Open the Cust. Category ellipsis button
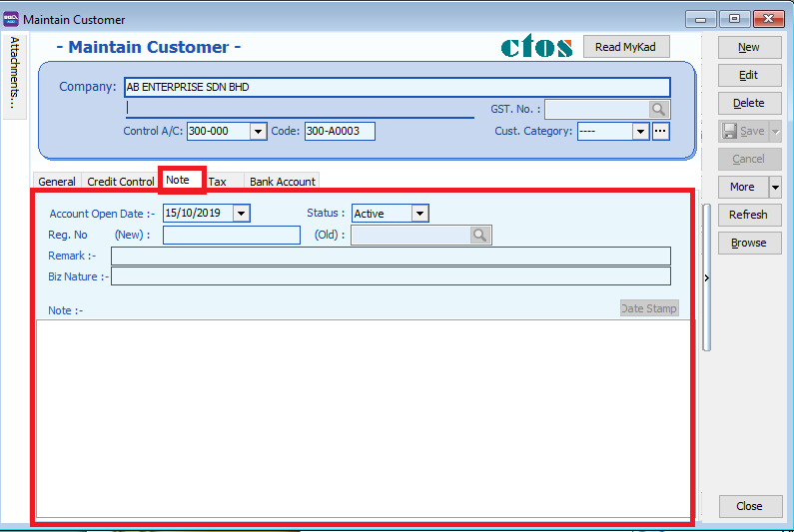This screenshot has height=532, width=794. pyautogui.click(x=660, y=131)
